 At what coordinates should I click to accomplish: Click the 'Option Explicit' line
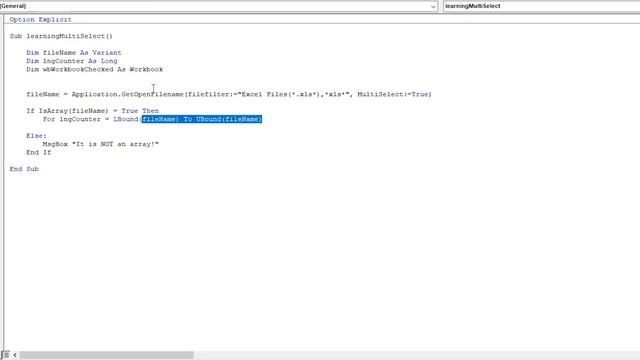click(x=40, y=20)
